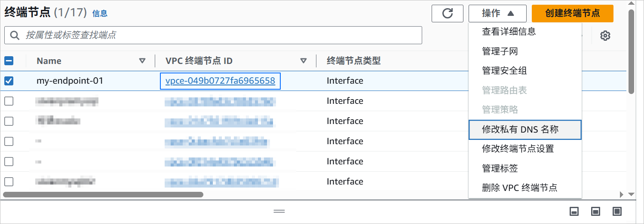Viewport: 644px width, 224px height.
Task: Select 修改私有 DNS 名称 menu item
Action: coord(525,130)
